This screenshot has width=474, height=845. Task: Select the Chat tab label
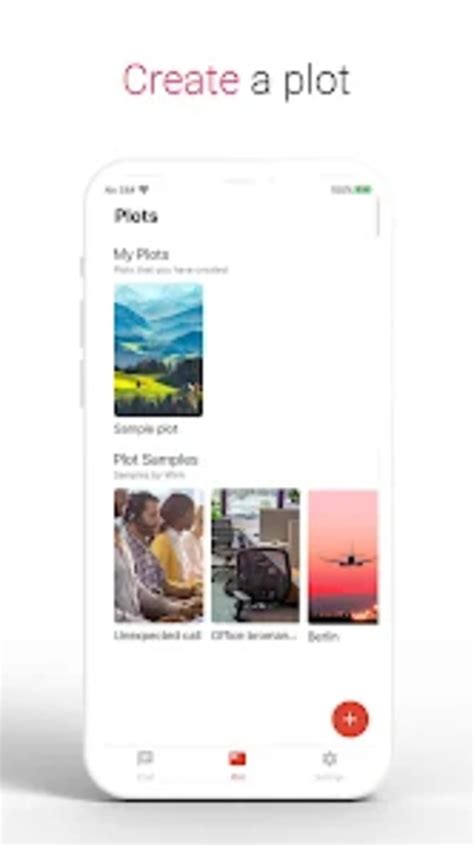[145, 777]
